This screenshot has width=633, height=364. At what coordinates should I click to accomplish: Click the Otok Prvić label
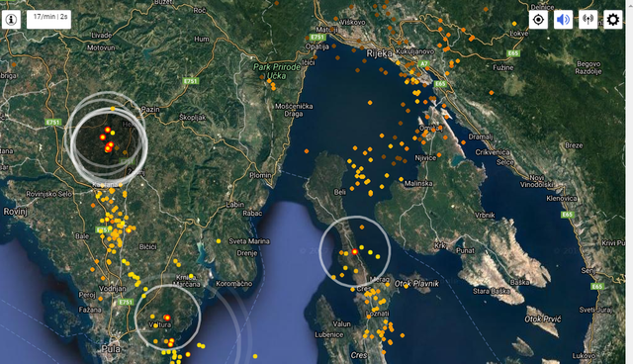pos(543,319)
